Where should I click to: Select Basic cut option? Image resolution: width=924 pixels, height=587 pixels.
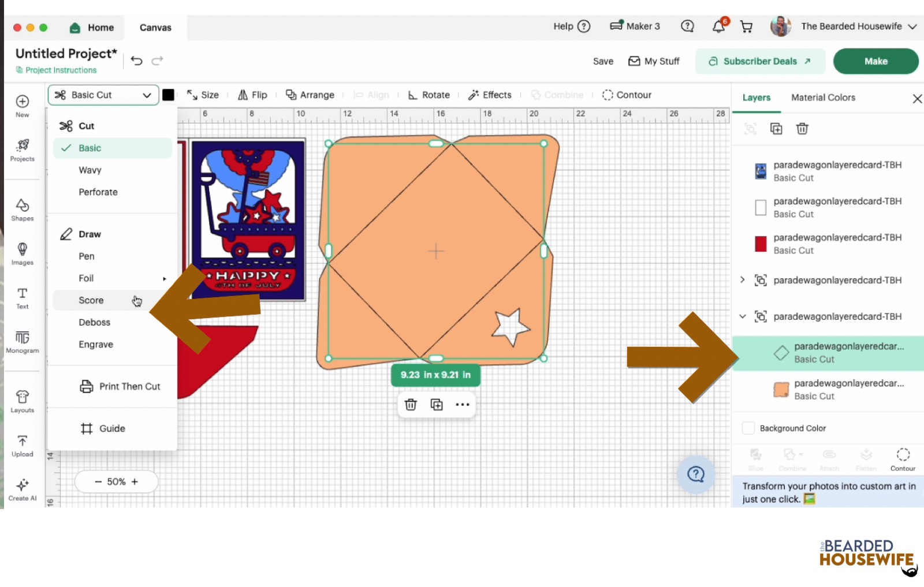tap(113, 148)
